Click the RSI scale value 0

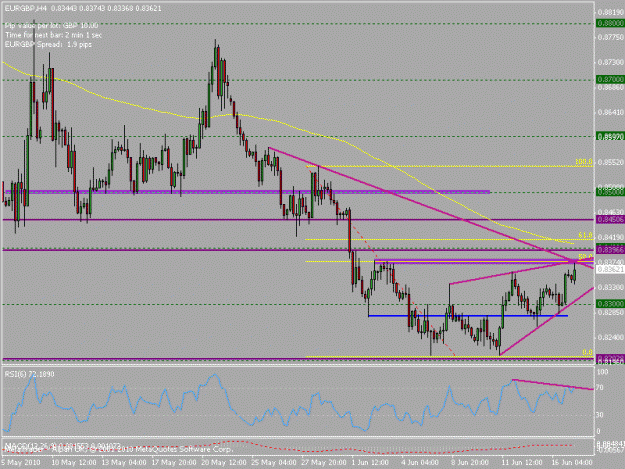[599, 431]
